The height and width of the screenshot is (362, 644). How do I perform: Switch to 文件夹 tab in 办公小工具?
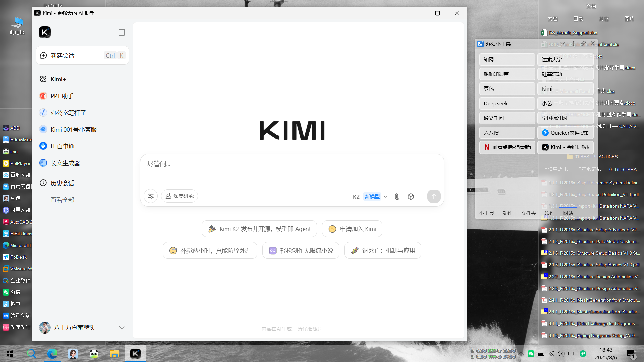click(529, 213)
